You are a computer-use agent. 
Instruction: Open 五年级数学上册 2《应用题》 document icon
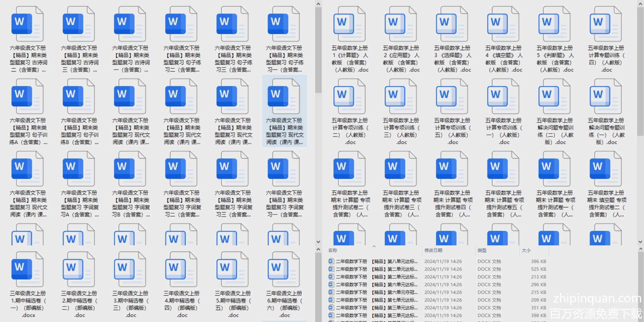coord(400,23)
